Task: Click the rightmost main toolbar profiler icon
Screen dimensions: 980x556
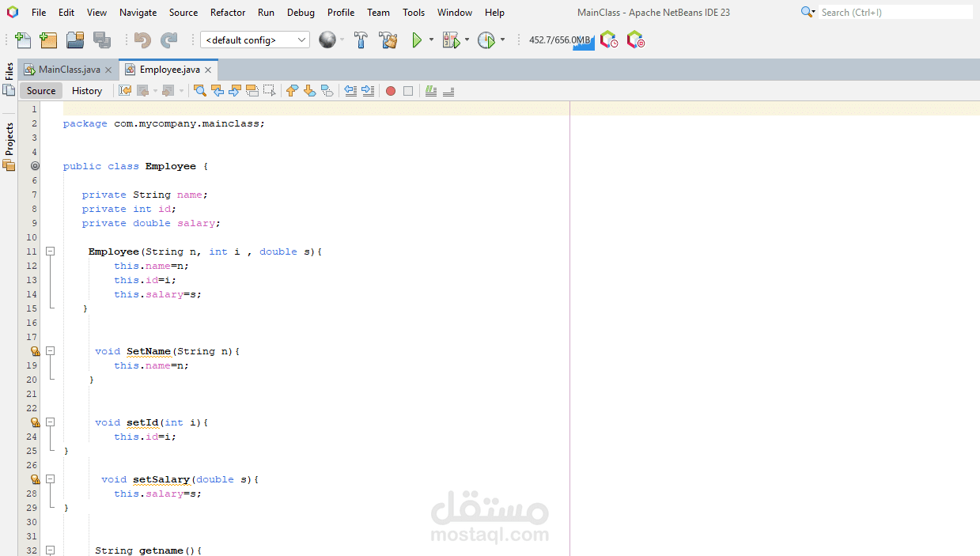Action: (x=635, y=40)
